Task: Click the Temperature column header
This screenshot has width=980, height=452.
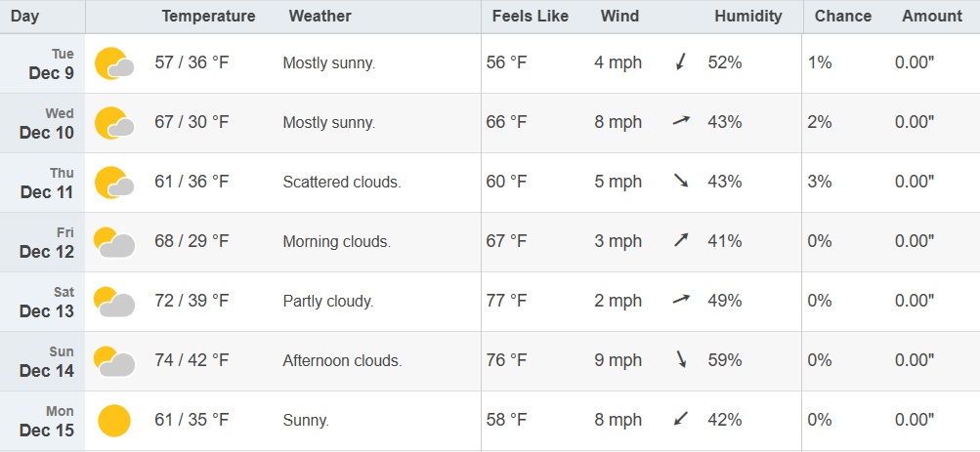Action: pos(208,16)
